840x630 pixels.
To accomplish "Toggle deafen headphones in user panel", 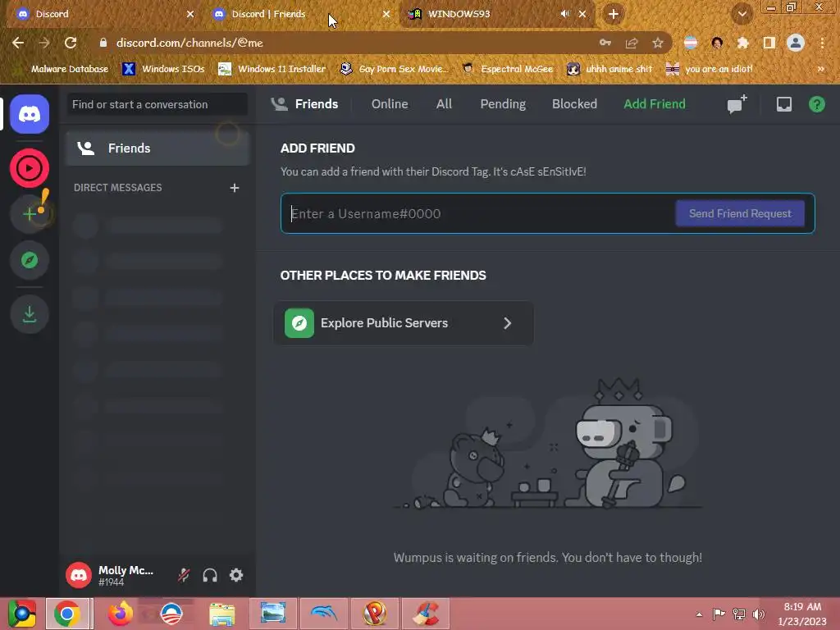I will (210, 575).
